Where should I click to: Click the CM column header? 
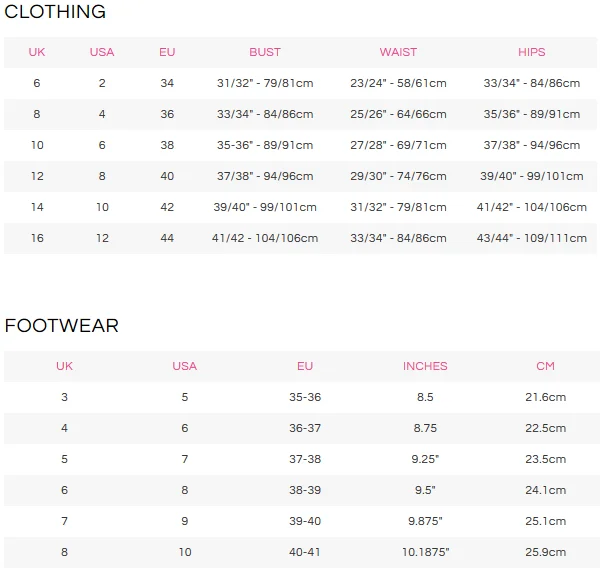545,366
